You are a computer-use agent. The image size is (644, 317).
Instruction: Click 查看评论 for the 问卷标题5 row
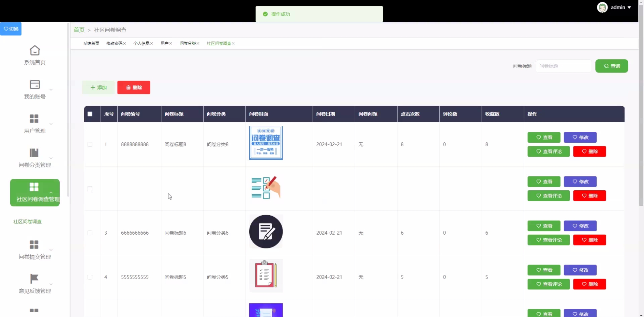pos(549,284)
